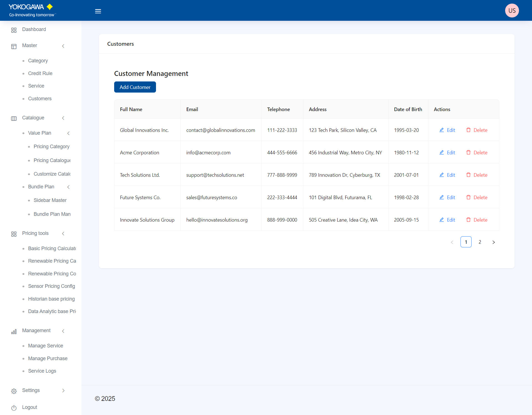Image resolution: width=532 pixels, height=415 pixels.
Task: Click the hamburger menu icon in header
Action: pos(98,11)
